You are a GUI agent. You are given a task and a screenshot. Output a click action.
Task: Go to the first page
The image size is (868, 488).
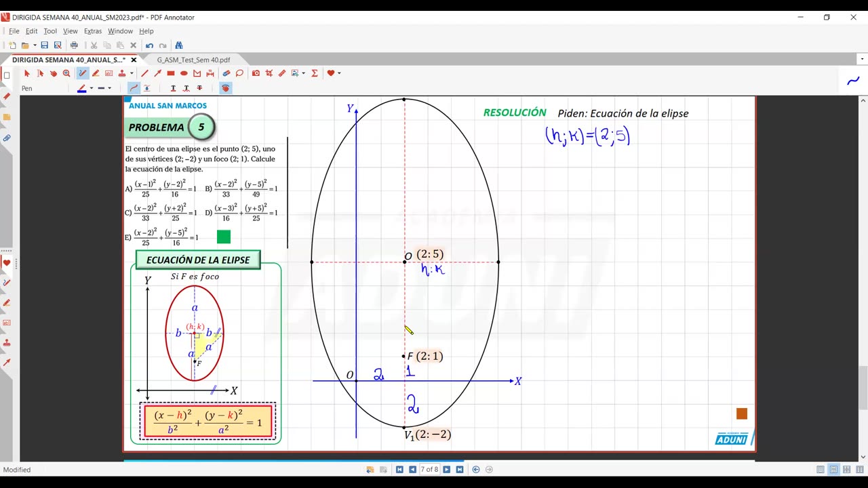click(x=399, y=469)
